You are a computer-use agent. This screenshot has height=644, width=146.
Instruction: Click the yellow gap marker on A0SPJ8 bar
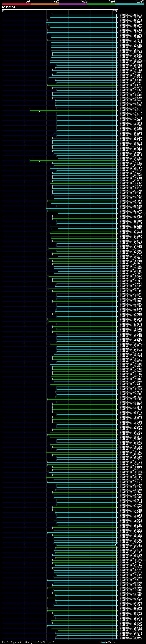point(39,111)
